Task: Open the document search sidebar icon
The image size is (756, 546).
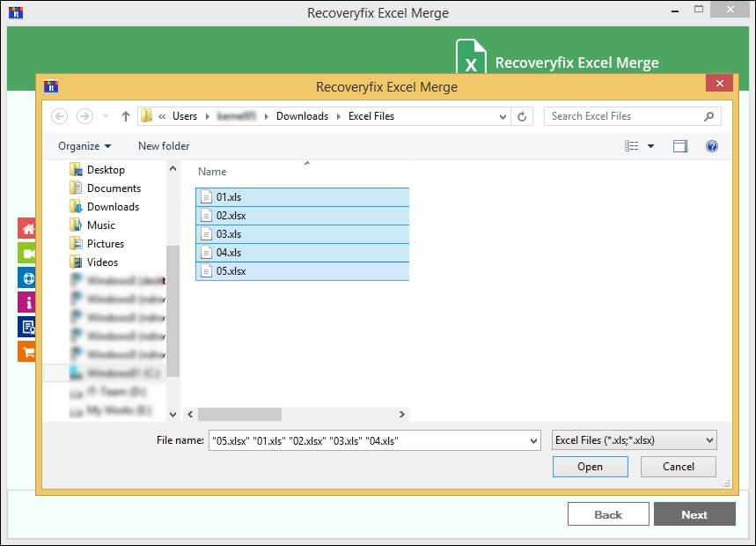Action: point(27,327)
